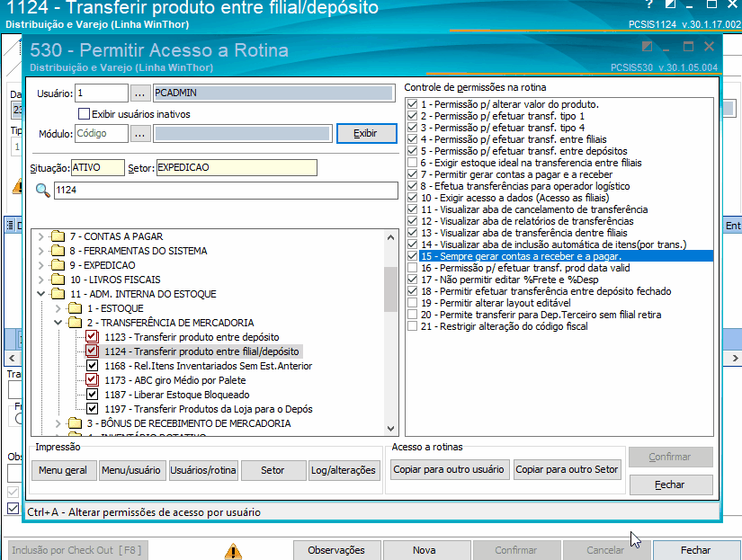Image resolution: width=742 pixels, height=560 pixels.
Task: Toggle permission 15 sempre gerar contas
Action: click(x=412, y=256)
